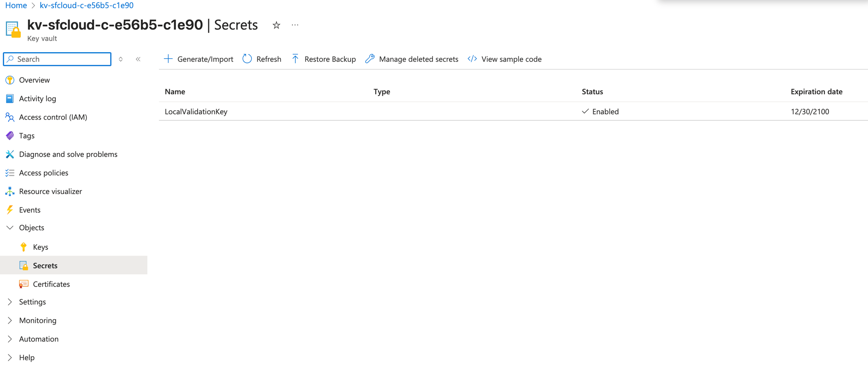The height and width of the screenshot is (377, 868).
Task: Click the code brackets icon
Action: (472, 59)
